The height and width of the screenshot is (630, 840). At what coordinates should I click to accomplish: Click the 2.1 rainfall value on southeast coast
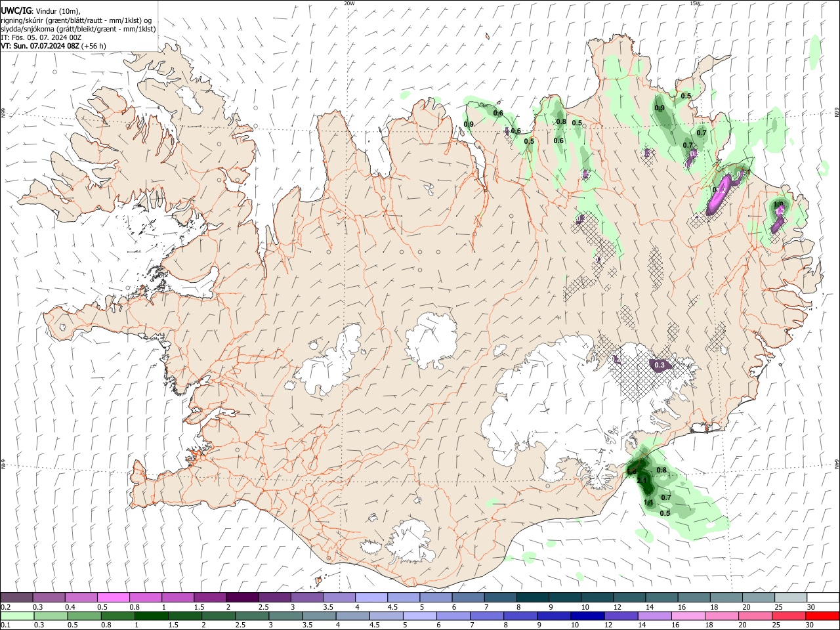click(x=642, y=480)
